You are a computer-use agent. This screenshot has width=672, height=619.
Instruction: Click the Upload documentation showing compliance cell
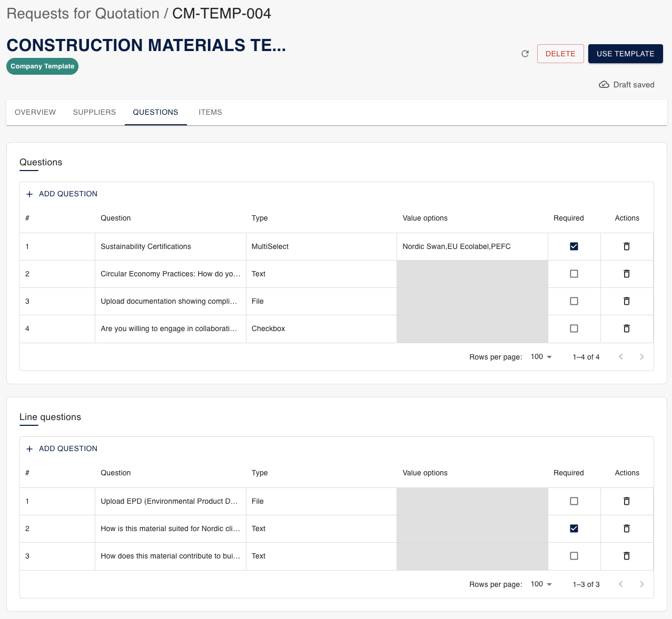171,301
